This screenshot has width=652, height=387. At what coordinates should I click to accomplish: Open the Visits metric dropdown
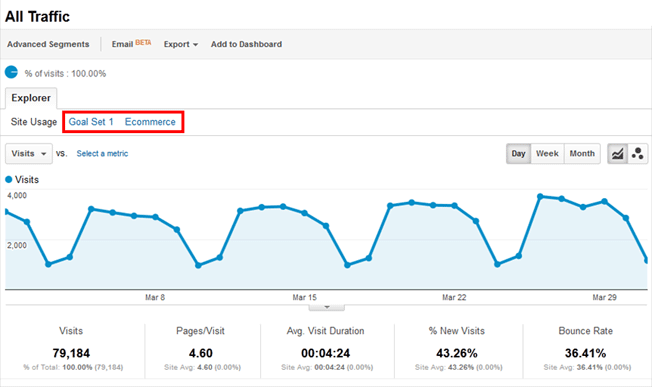tap(29, 153)
